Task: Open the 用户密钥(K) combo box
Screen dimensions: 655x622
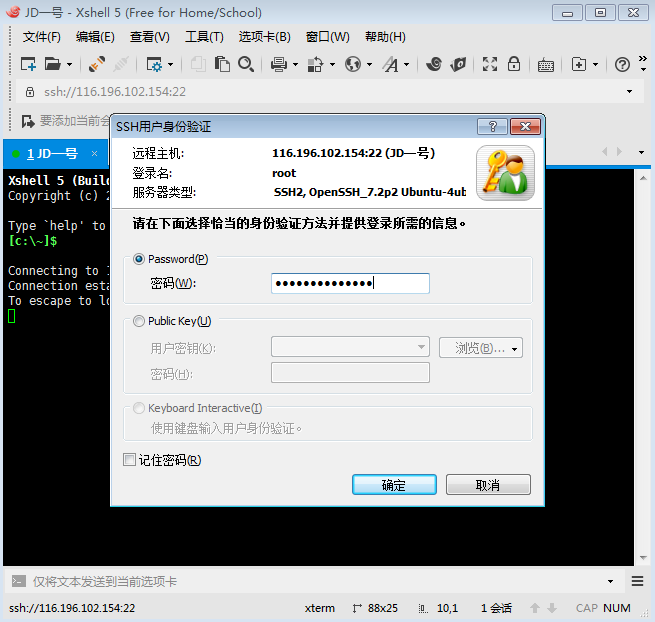Action: pos(350,347)
